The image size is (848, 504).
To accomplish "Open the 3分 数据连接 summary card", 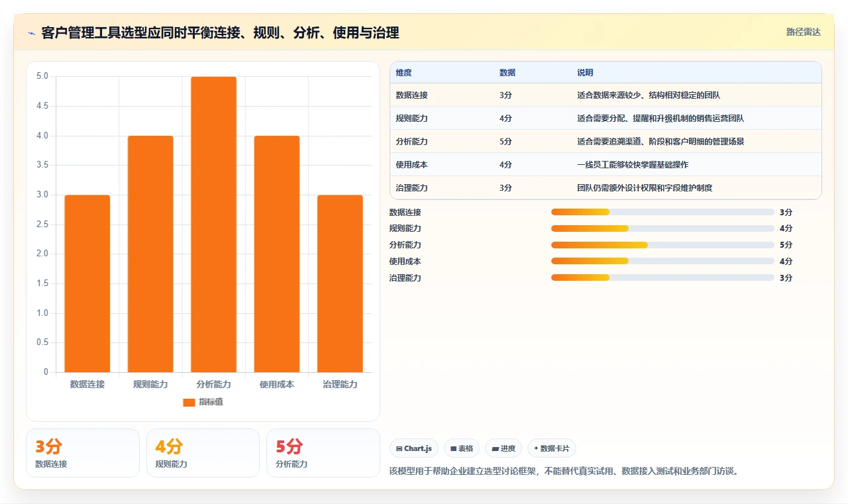I will [83, 453].
